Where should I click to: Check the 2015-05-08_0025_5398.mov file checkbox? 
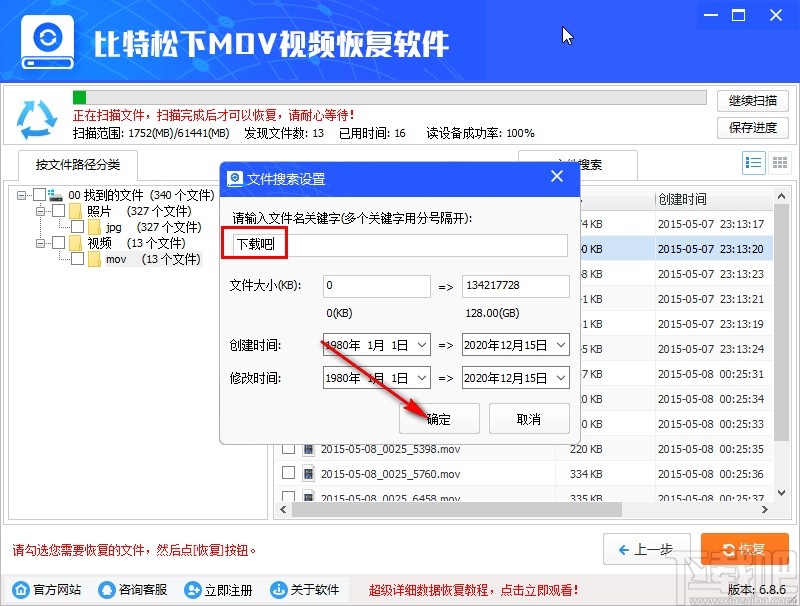tap(288, 448)
